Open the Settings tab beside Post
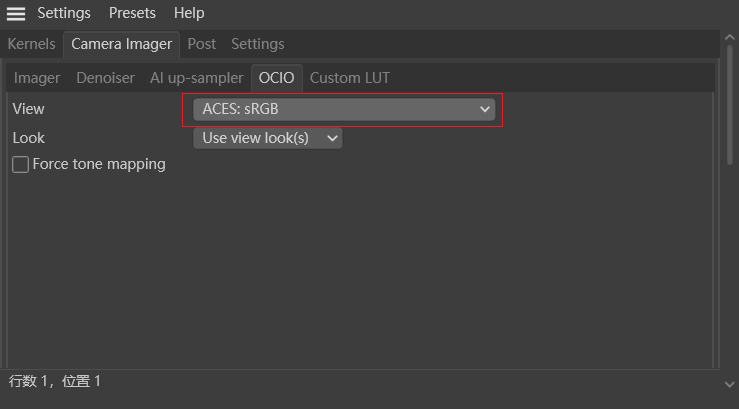Screen dimensions: 739x409 click(x=257, y=44)
